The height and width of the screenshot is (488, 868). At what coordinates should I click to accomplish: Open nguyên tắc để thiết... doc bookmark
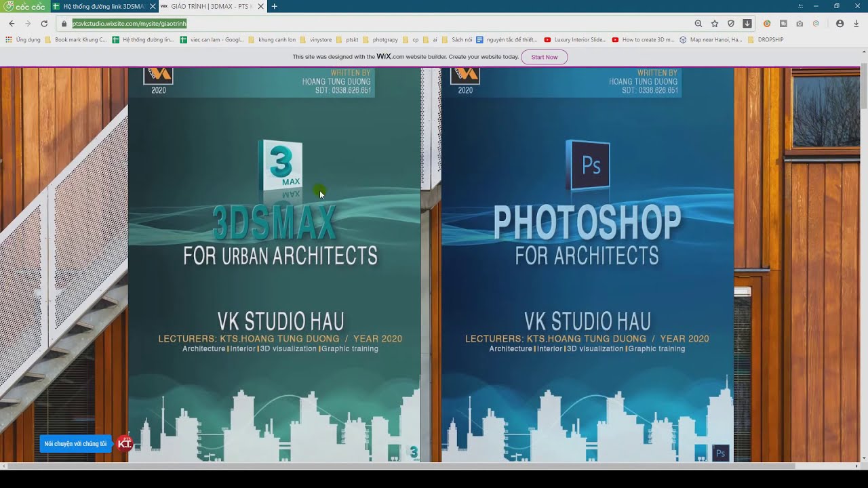tap(507, 39)
